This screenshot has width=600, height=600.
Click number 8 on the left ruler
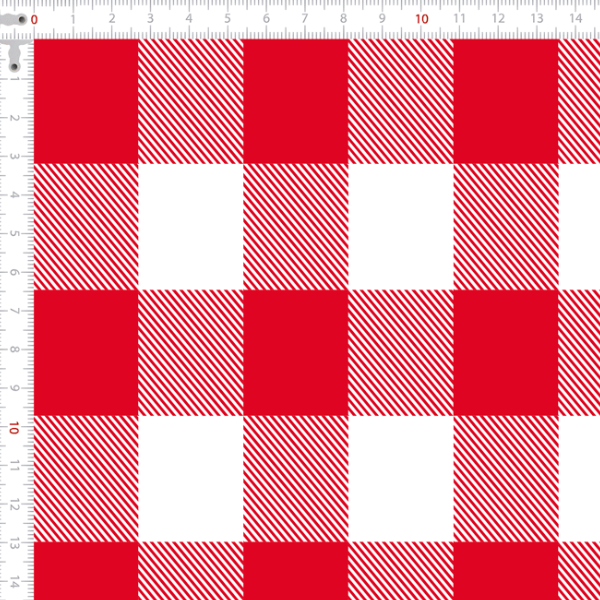tap(14, 349)
